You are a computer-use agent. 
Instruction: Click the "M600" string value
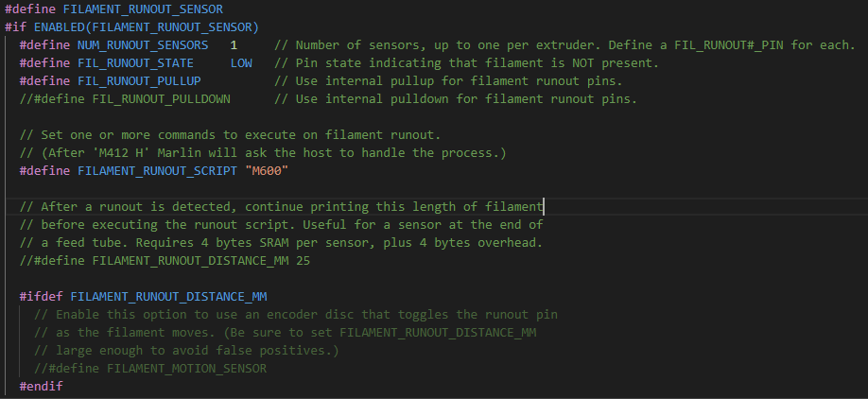[x=266, y=170]
